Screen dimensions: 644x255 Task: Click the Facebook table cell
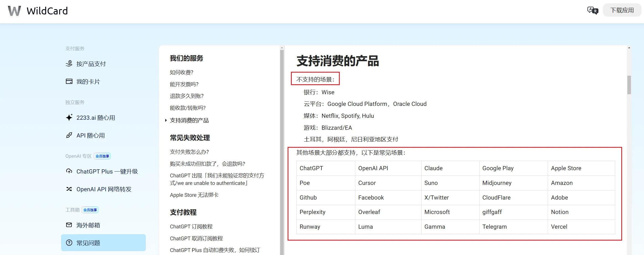[388, 198]
